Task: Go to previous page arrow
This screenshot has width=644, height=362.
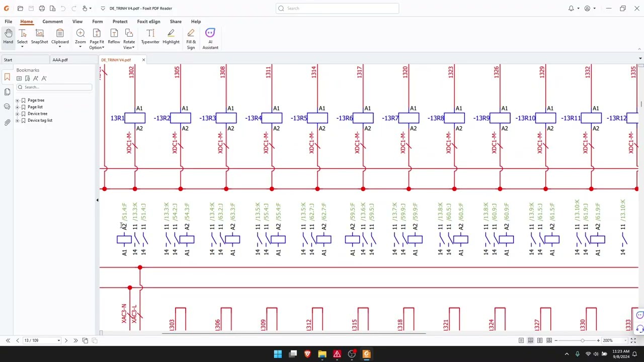Action: pyautogui.click(x=18, y=340)
